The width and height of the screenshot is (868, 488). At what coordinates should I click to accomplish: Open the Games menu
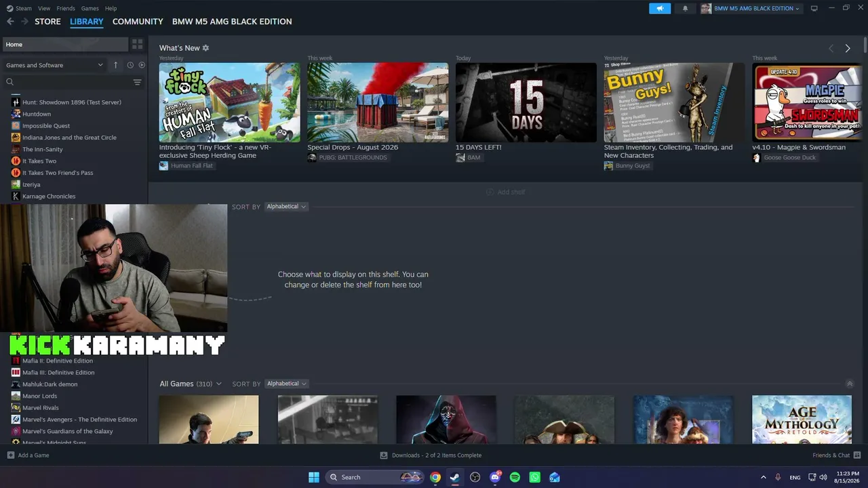tap(90, 8)
